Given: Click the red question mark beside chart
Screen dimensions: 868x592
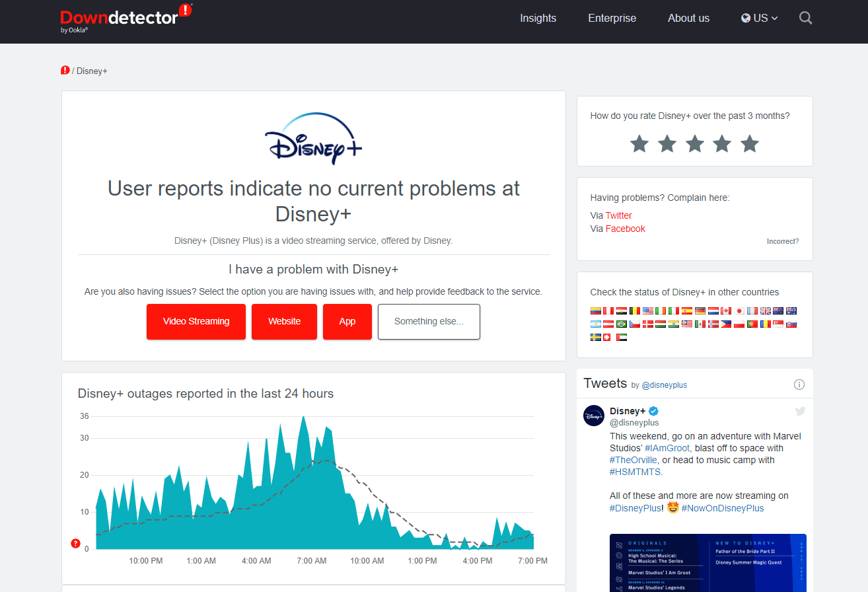Looking at the screenshot, I should click(75, 544).
